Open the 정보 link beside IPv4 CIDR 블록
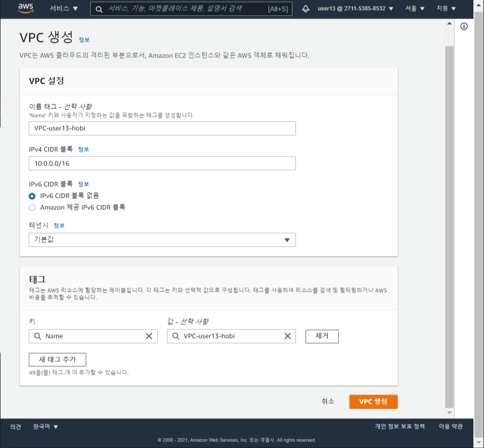484x448 pixels. tap(83, 149)
